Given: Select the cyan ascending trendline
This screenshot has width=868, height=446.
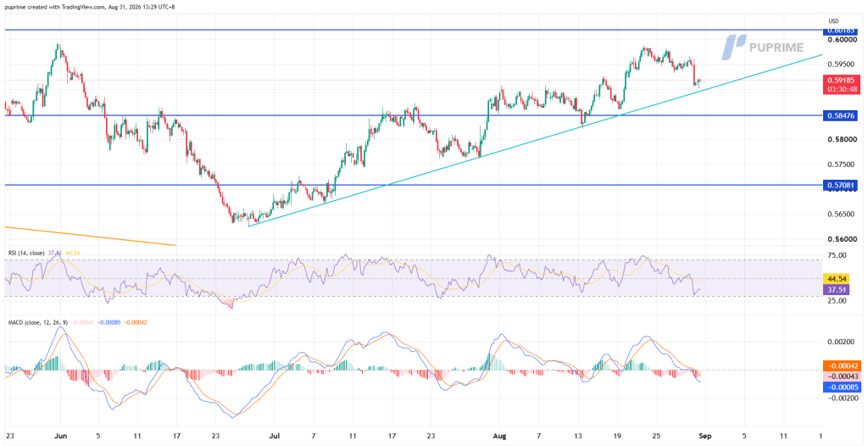Looking at the screenshot, I should tap(536, 140).
